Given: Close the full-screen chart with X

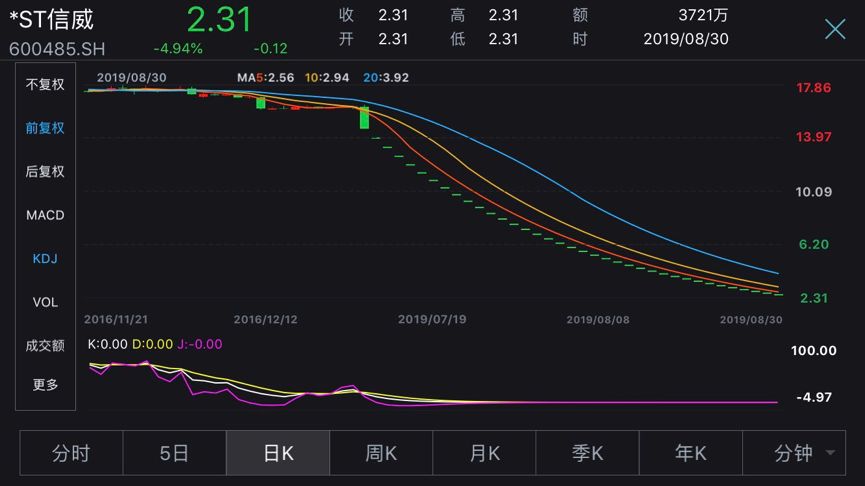Looking at the screenshot, I should [835, 29].
